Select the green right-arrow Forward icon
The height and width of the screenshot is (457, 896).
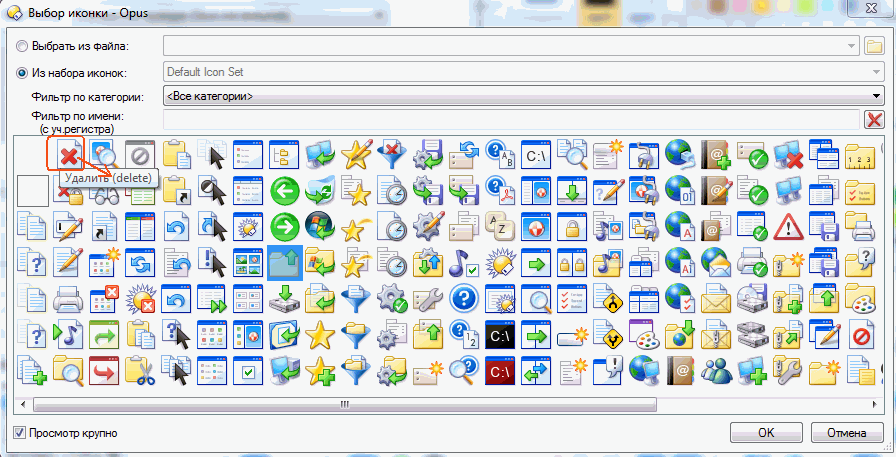coord(284,226)
